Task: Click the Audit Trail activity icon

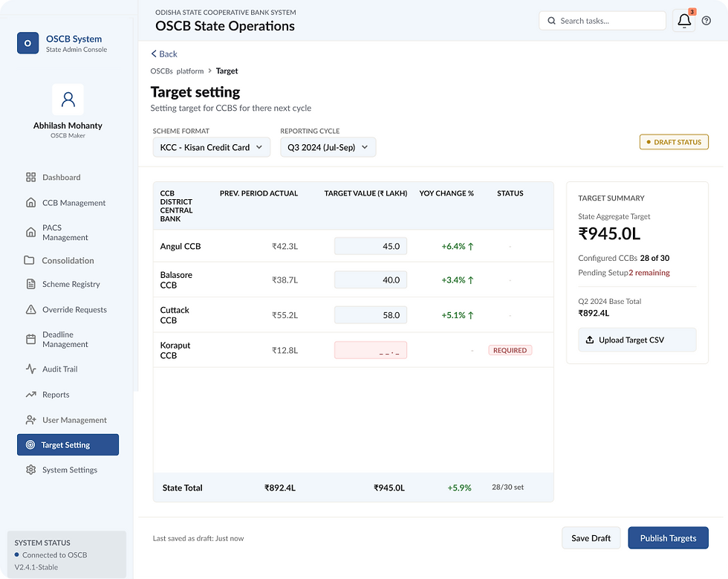Action: (30, 369)
